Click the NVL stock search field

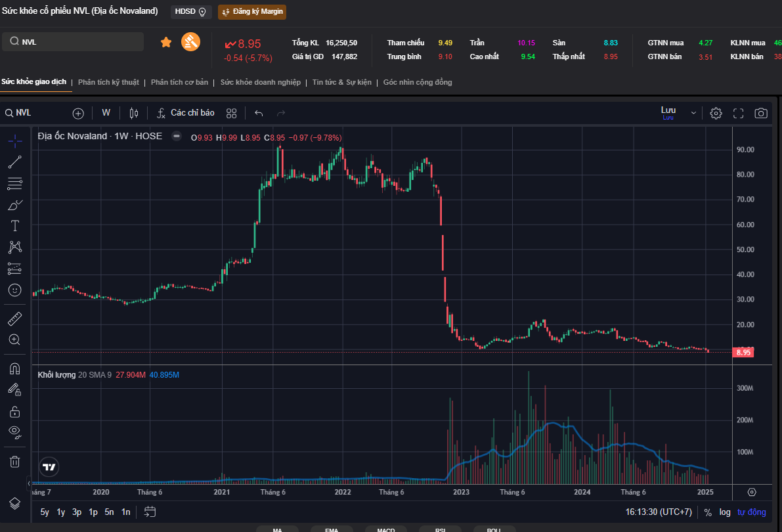tap(74, 42)
